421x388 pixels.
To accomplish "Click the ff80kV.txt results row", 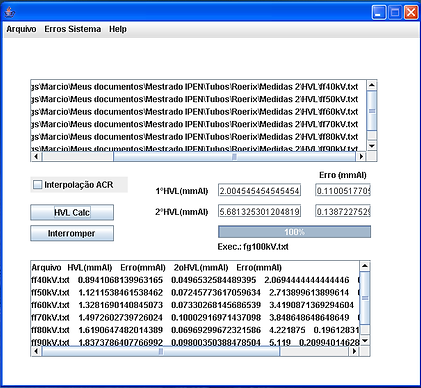I will [195, 330].
